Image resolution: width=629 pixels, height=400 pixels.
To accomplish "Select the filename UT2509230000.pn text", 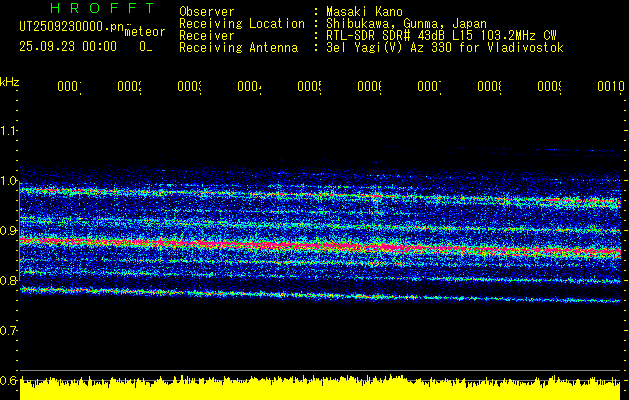I will click(x=72, y=27).
